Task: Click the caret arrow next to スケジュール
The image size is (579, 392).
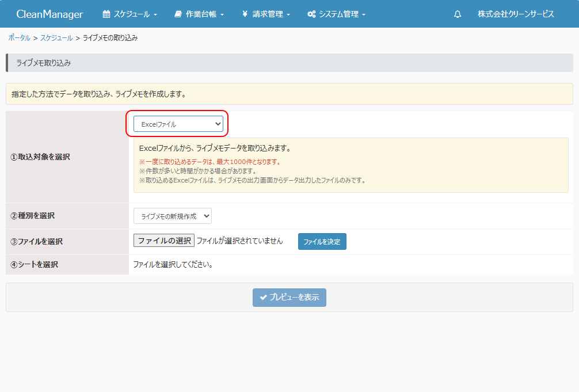Action: (155, 14)
